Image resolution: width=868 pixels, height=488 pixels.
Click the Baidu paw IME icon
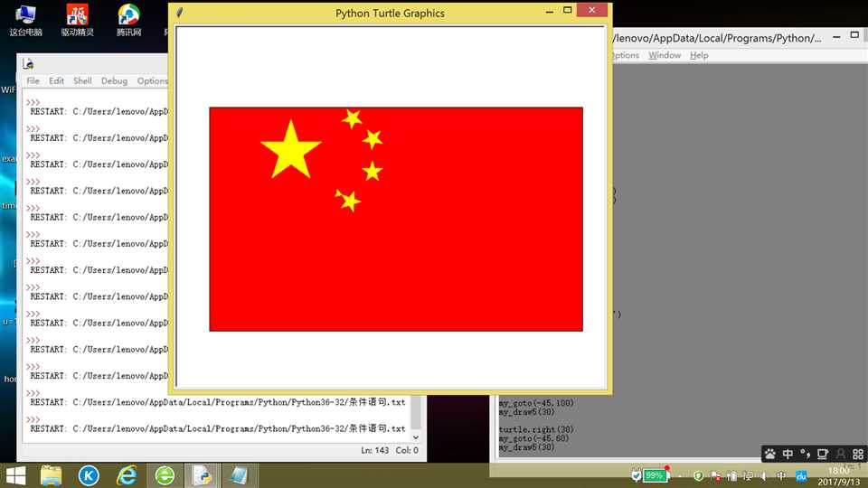tap(770, 455)
